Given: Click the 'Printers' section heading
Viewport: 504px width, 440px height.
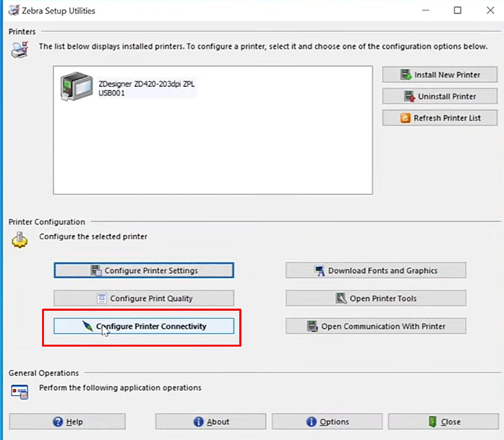Looking at the screenshot, I should click(x=22, y=32).
